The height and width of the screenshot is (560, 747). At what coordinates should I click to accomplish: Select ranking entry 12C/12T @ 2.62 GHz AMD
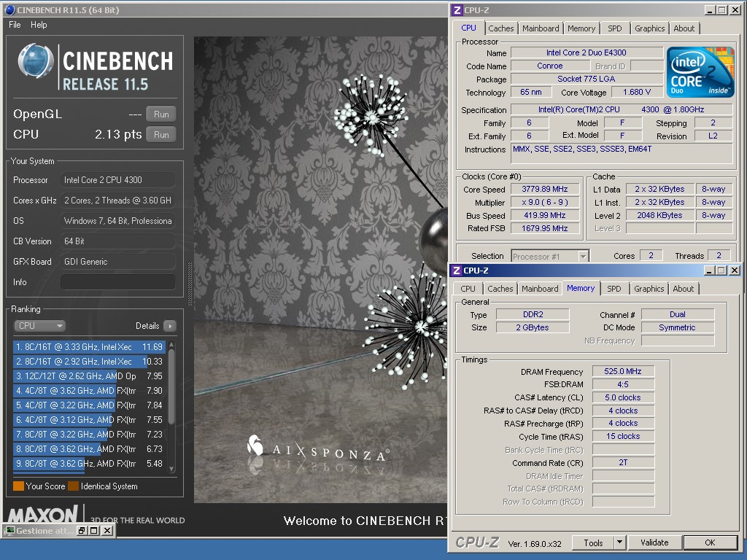(x=89, y=376)
